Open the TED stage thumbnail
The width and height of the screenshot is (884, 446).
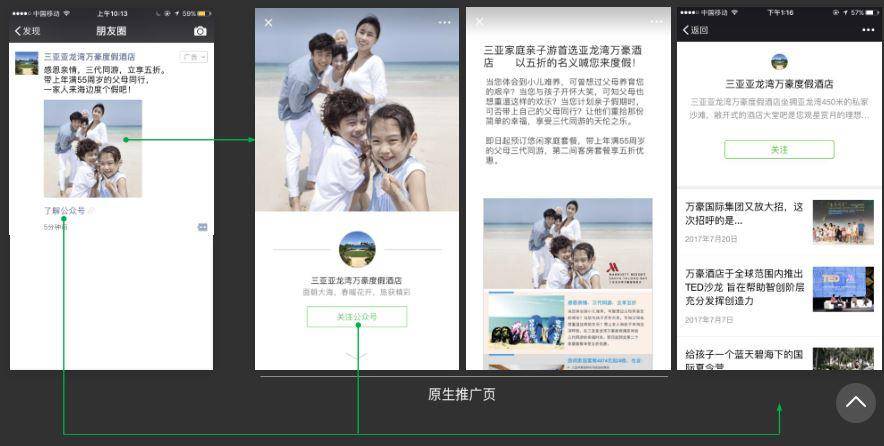843,289
